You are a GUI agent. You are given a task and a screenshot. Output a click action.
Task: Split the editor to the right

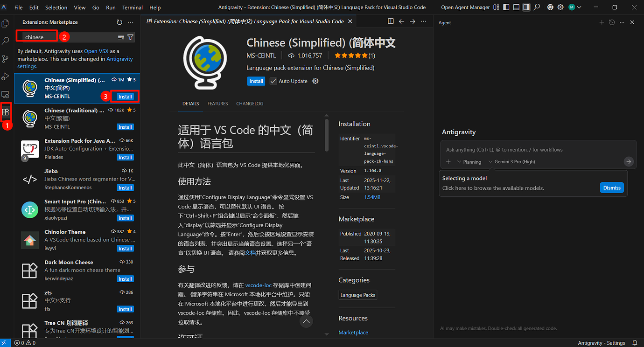tap(391, 21)
